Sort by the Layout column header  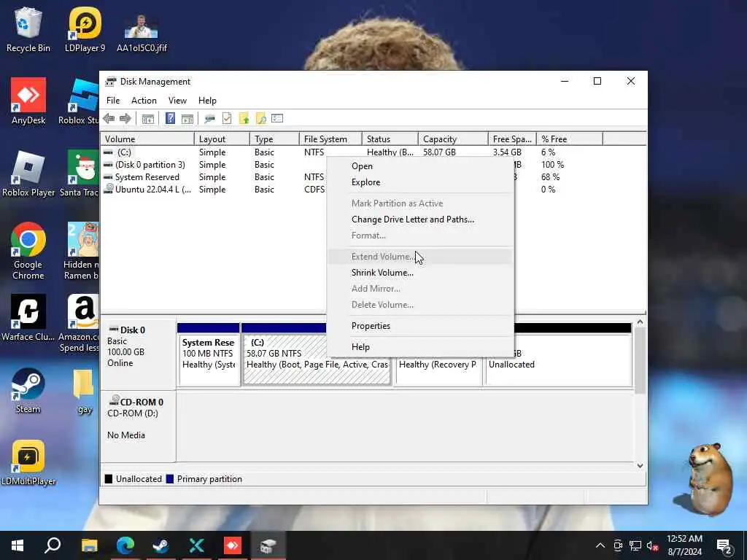tap(222, 139)
